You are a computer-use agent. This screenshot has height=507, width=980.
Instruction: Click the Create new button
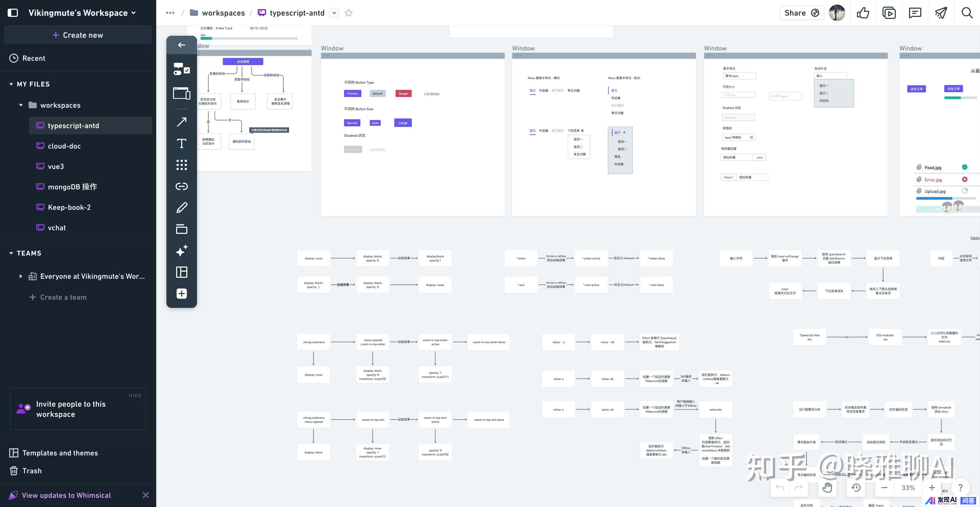click(x=78, y=35)
